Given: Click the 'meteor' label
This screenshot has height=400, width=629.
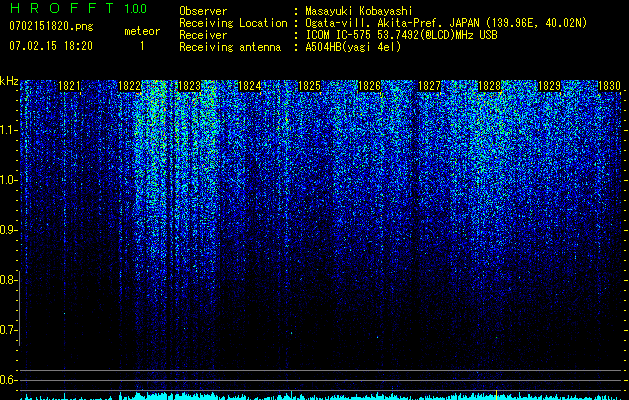Looking at the screenshot, I should click(142, 31).
